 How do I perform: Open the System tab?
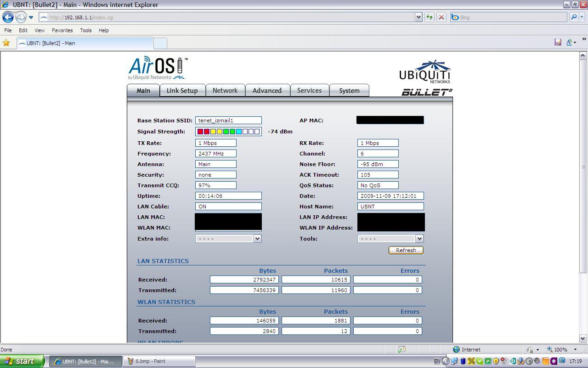point(349,91)
